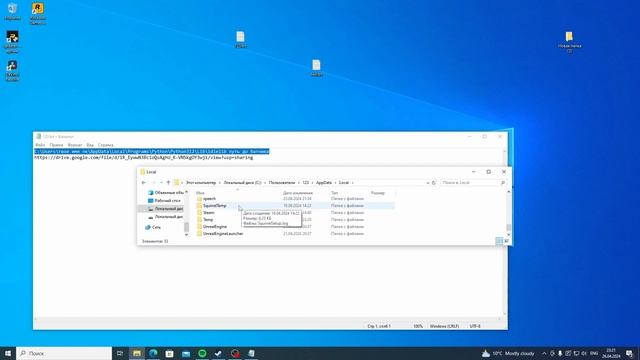Viewport: 640px width, 360px height.
Task: Click the Back arrow in Explorer
Action: tap(144, 183)
